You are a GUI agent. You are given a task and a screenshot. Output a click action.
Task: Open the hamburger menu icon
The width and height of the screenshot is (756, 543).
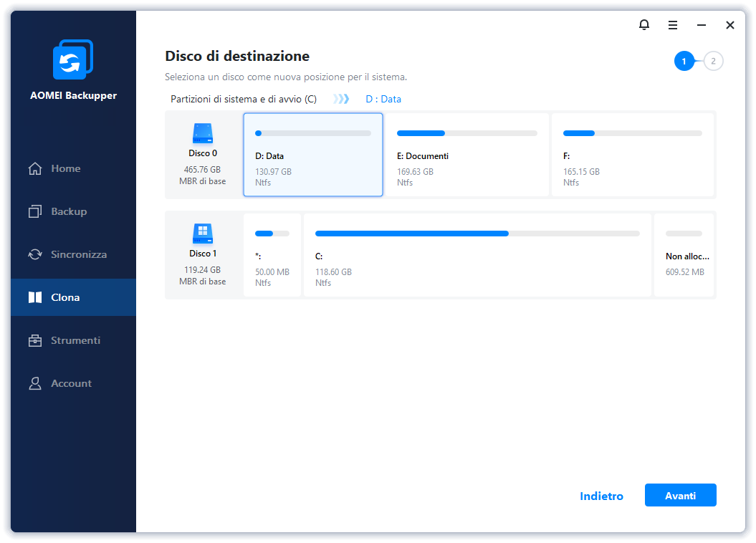pos(673,25)
